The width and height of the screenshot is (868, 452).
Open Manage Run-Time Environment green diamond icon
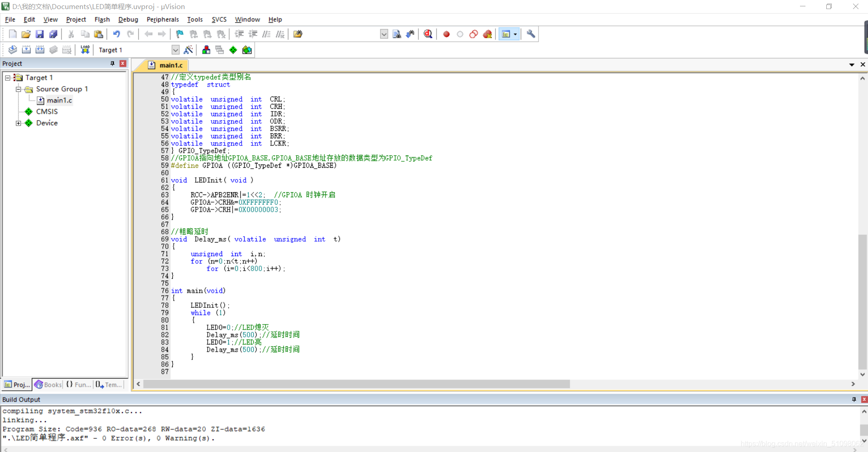coord(233,50)
